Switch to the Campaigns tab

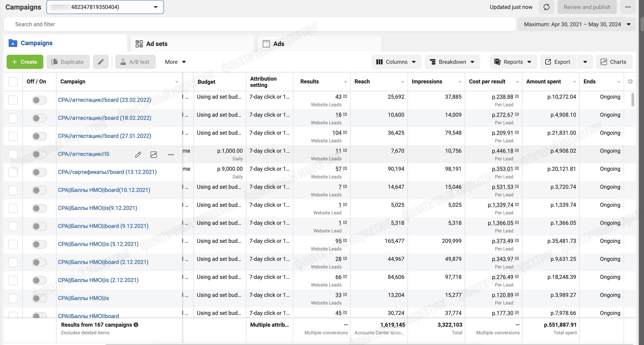[x=65, y=43]
